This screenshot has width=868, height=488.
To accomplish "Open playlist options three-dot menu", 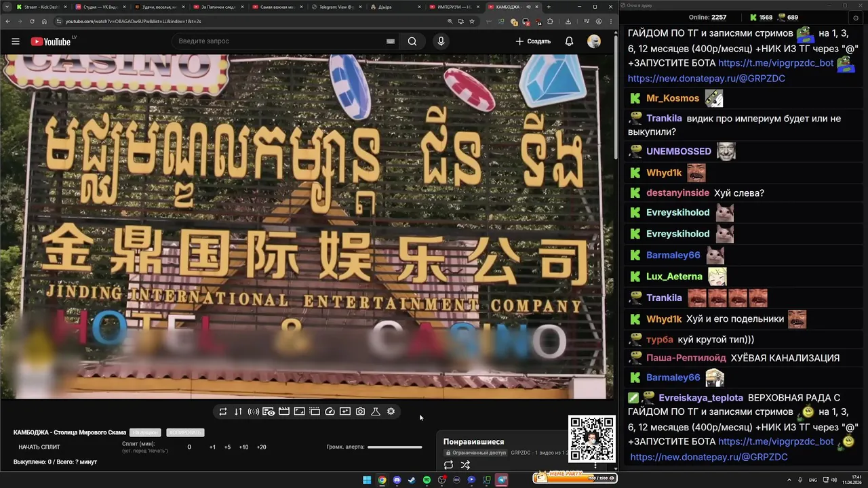I will coord(595,465).
